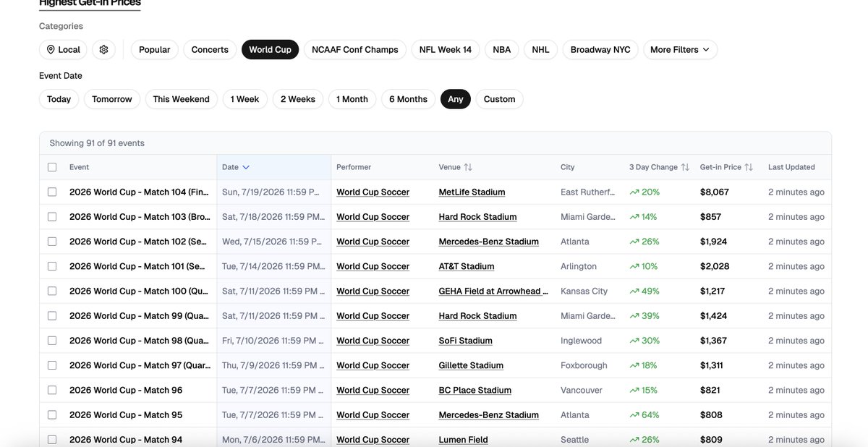Click the trend arrow beside 64% change

634,415
